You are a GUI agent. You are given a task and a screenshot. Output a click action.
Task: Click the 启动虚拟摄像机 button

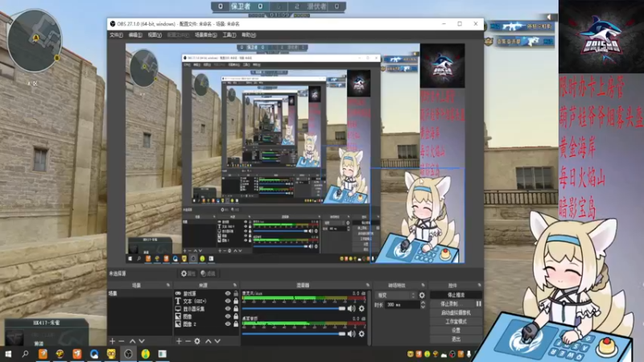click(x=456, y=313)
